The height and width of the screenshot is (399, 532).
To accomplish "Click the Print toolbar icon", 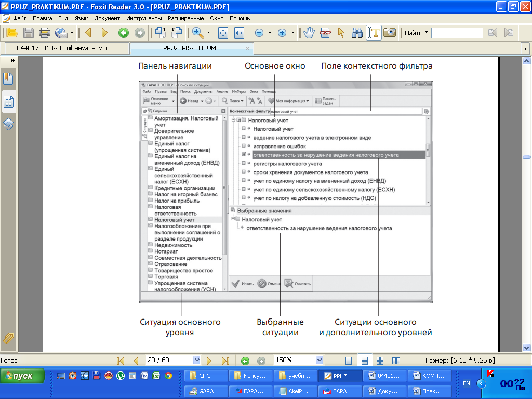I will click(x=45, y=33).
